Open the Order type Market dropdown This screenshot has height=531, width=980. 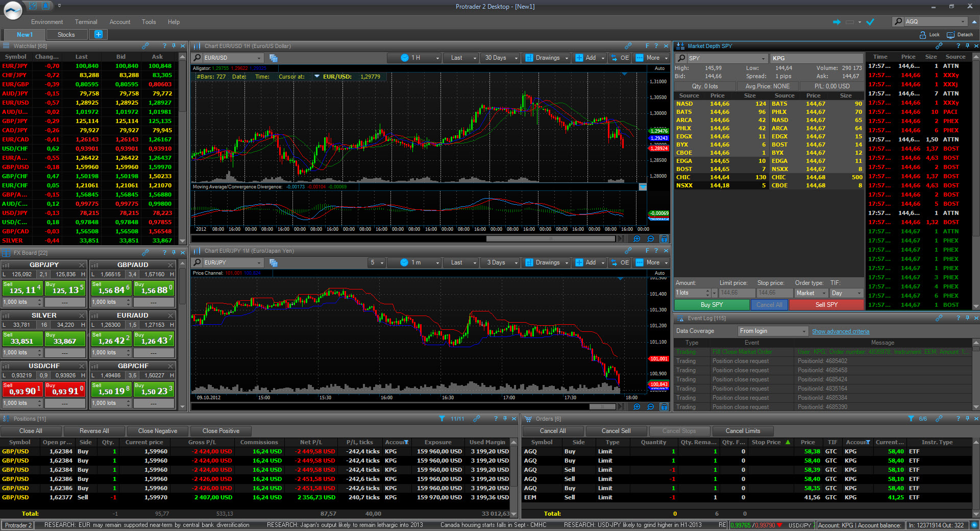tap(811, 293)
